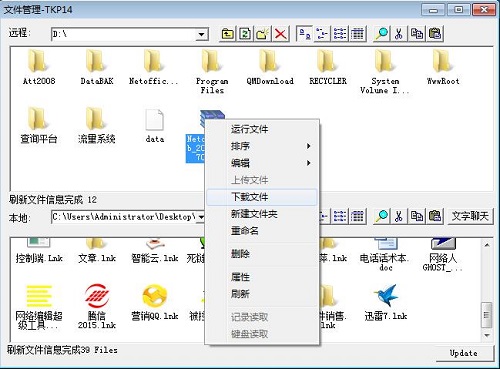Choose 重命名 from context menu
The image size is (500, 369).
(262, 231)
